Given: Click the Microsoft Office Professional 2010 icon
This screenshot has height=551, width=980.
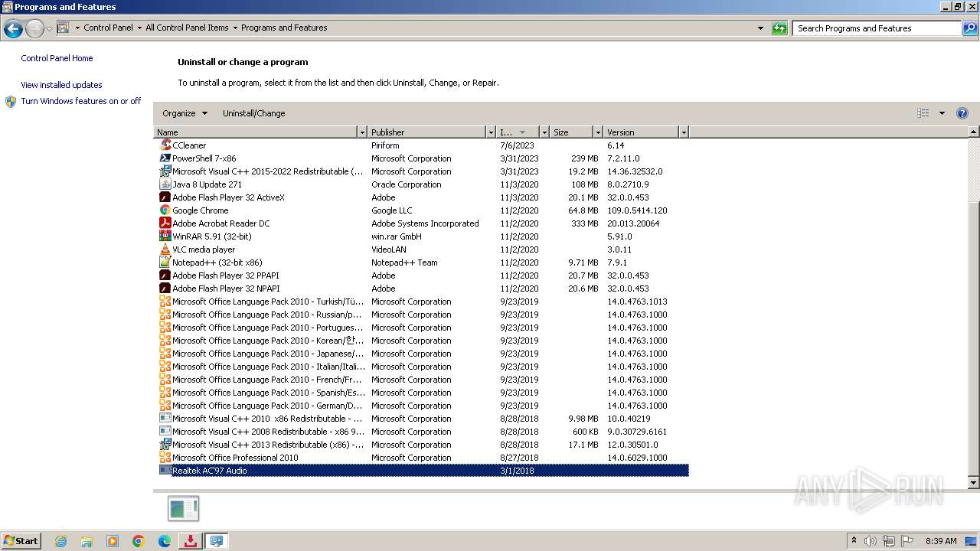Looking at the screenshot, I should click(x=165, y=458).
